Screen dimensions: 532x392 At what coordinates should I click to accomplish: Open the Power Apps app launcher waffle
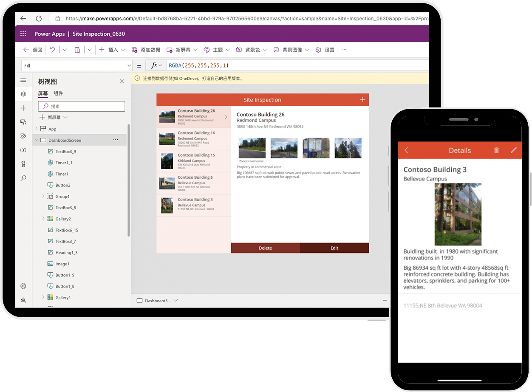click(x=23, y=34)
